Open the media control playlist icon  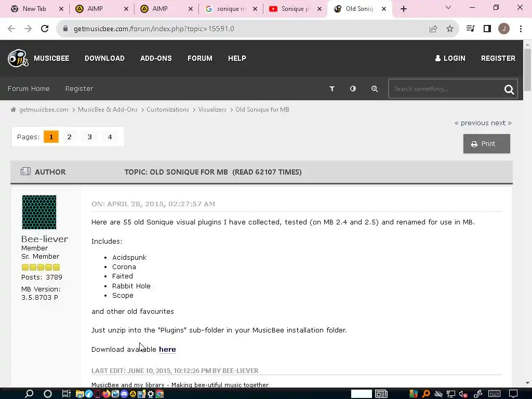(x=471, y=29)
